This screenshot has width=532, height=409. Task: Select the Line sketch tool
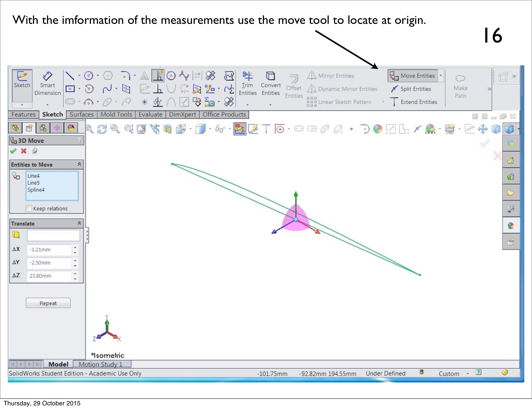point(70,76)
